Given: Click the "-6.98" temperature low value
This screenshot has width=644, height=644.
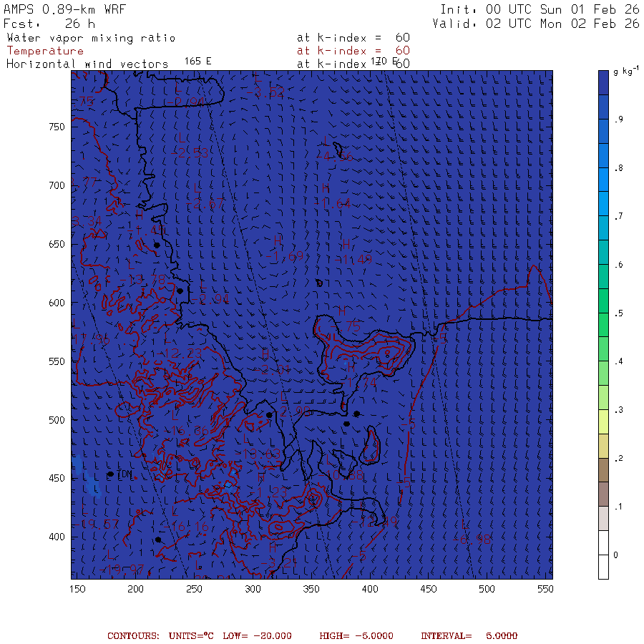Looking at the screenshot, I should [472, 540].
